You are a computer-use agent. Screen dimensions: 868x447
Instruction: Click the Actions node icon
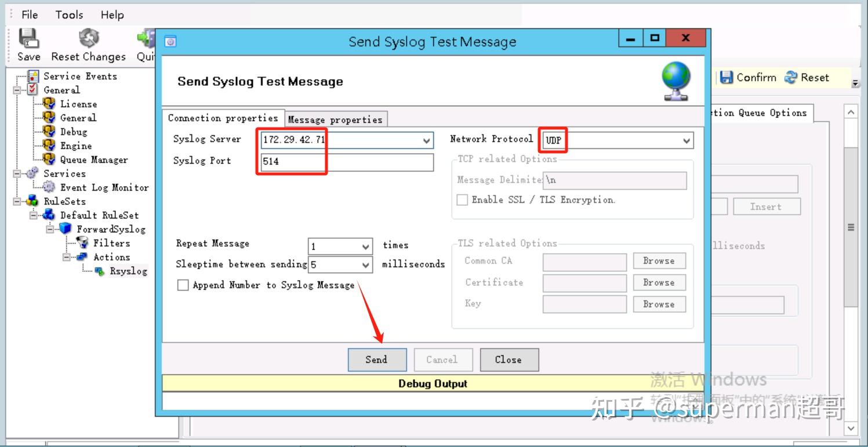click(x=82, y=257)
